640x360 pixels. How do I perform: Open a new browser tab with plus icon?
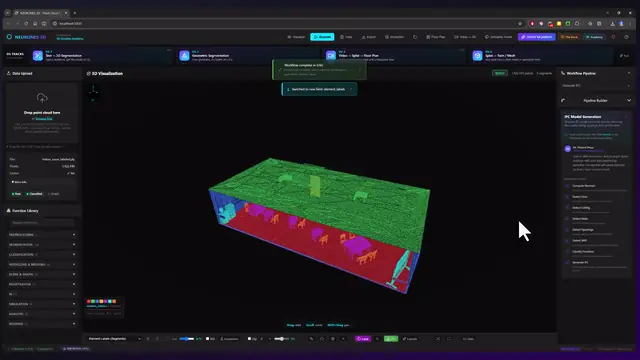coord(75,13)
